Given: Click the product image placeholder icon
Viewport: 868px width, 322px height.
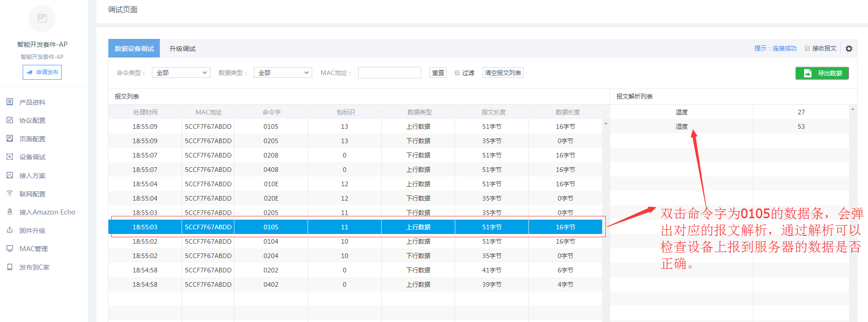Looking at the screenshot, I should coord(42,19).
